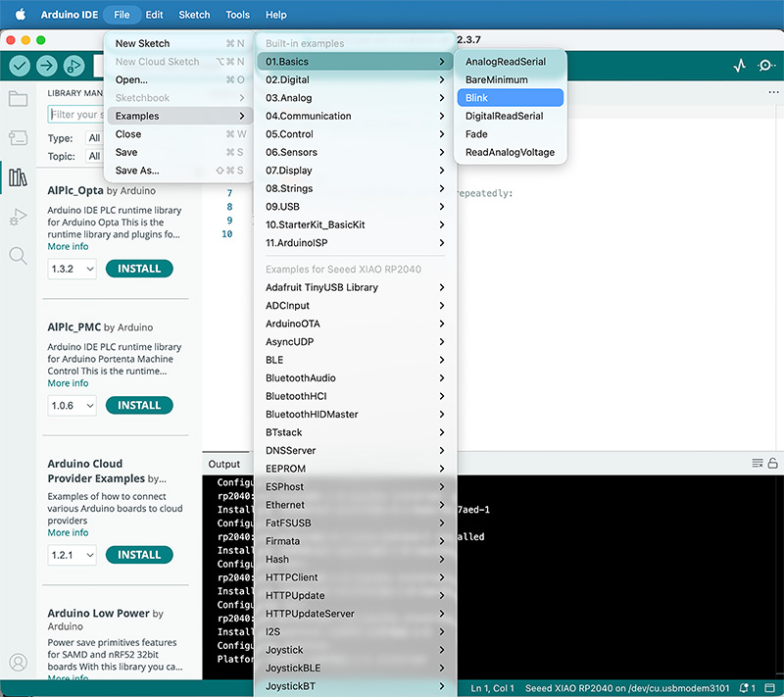Image resolution: width=784 pixels, height=697 pixels.
Task: Open the Serial Monitor
Action: (766, 65)
